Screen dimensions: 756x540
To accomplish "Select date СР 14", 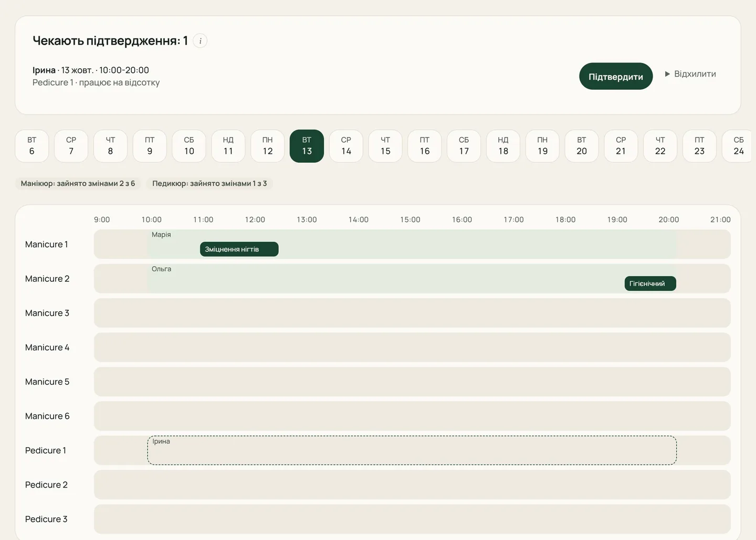I will pyautogui.click(x=346, y=146).
